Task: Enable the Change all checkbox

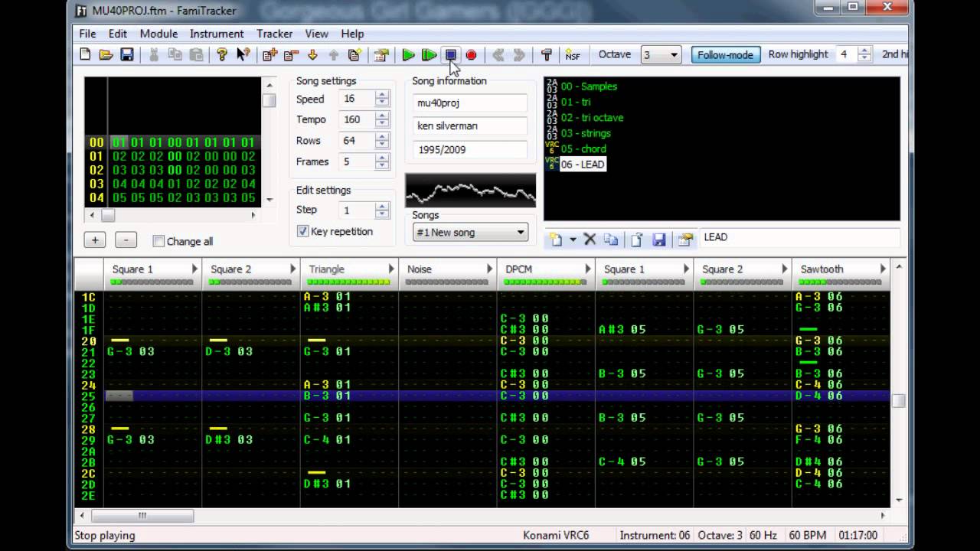Action: pos(158,241)
